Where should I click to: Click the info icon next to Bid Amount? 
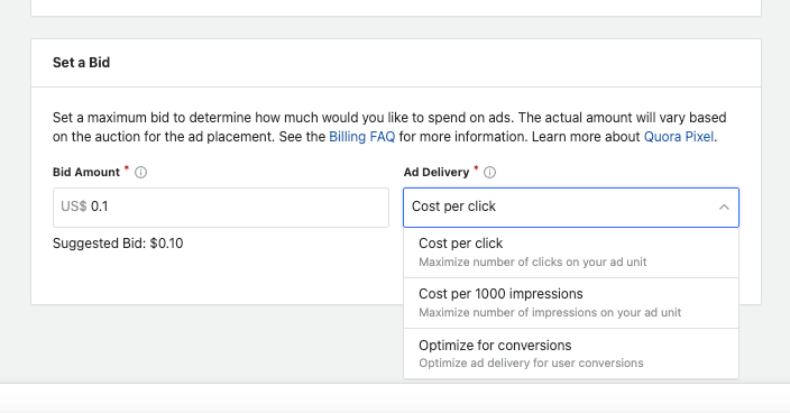click(141, 173)
